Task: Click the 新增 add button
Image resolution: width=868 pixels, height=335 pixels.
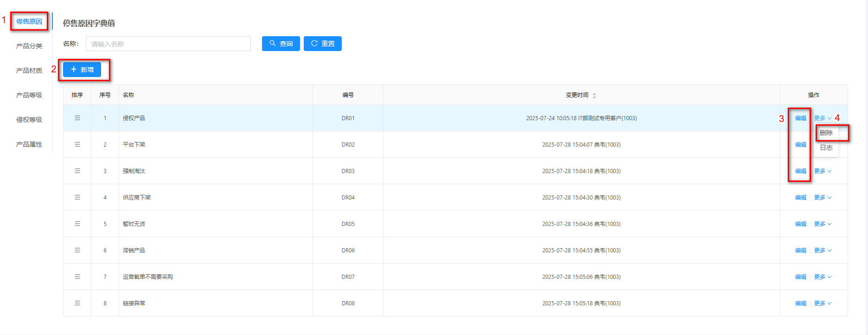Action: pos(82,70)
